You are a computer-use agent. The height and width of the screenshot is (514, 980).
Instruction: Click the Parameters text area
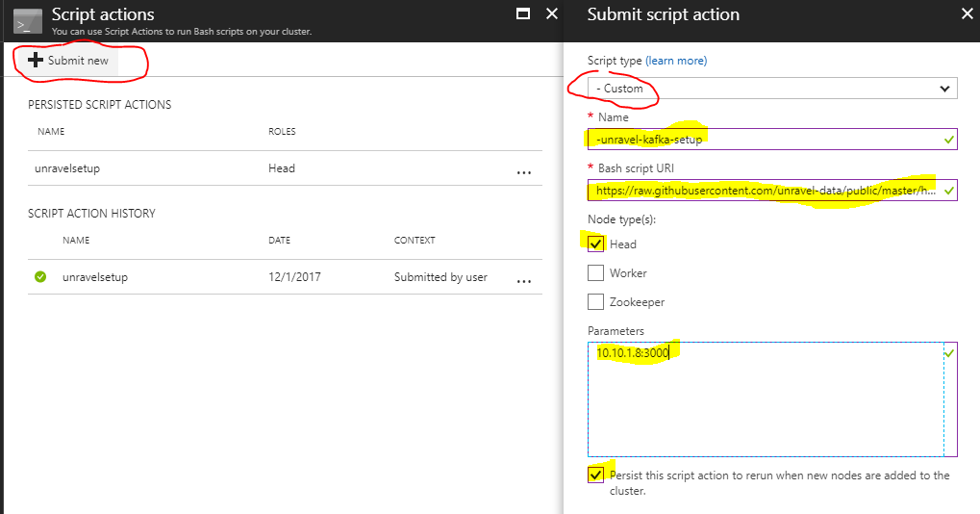point(772,398)
